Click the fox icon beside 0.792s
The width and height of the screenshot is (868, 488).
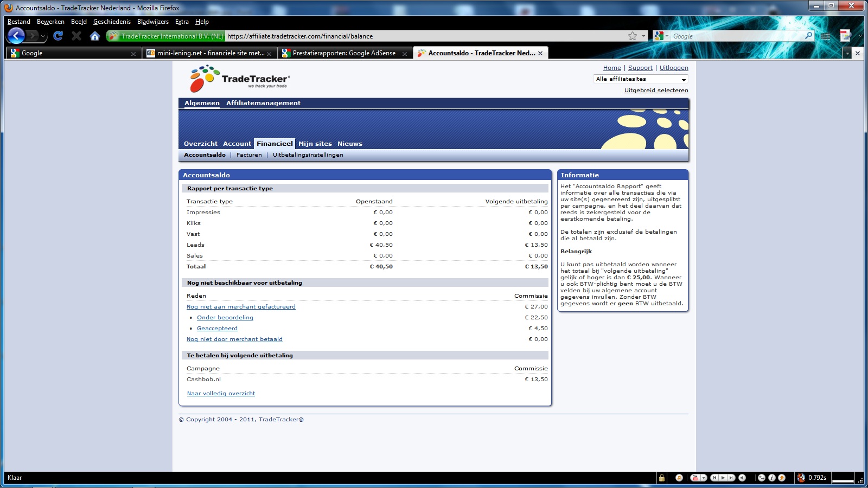tap(801, 478)
